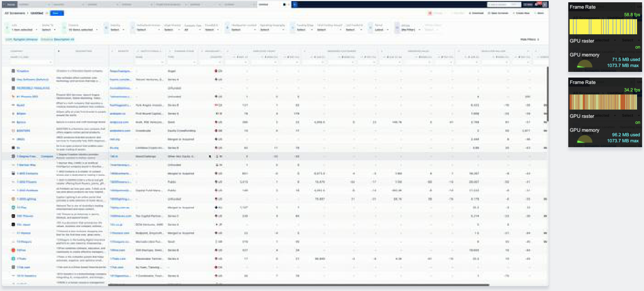The height and width of the screenshot is (291, 644).
Task: Click the logo icon of the 1-800 Contacts row
Action: pyautogui.click(x=13, y=174)
